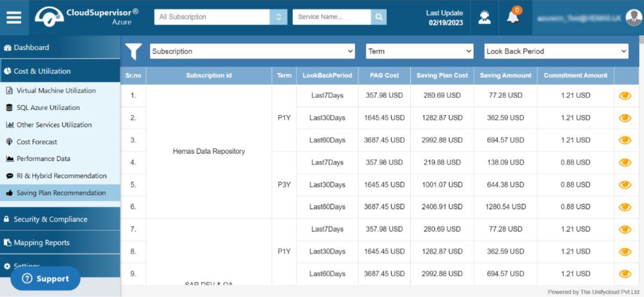Click the Other Services Utilization chart icon

coord(10,124)
